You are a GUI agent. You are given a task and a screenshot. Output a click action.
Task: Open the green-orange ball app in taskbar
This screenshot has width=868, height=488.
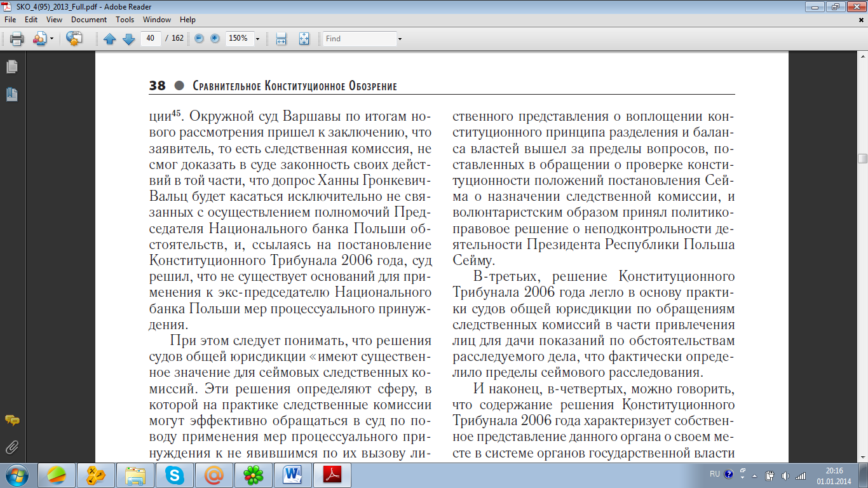57,475
